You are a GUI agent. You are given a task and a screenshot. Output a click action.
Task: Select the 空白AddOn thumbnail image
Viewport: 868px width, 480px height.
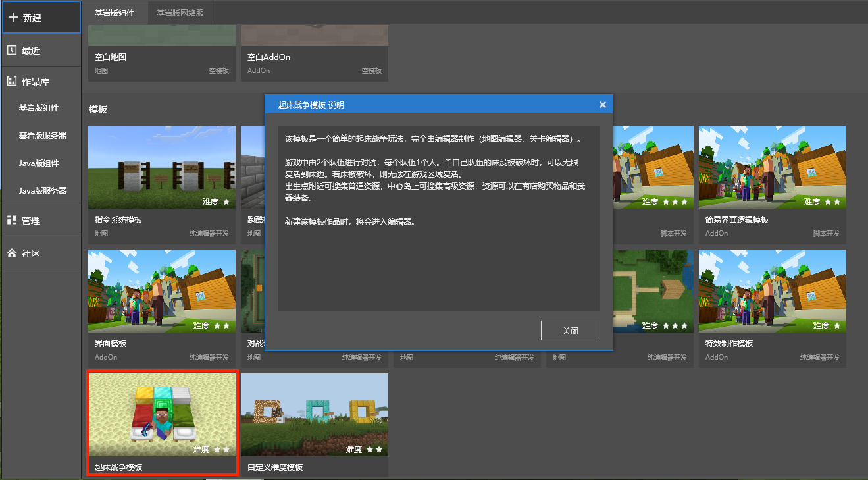tap(315, 36)
